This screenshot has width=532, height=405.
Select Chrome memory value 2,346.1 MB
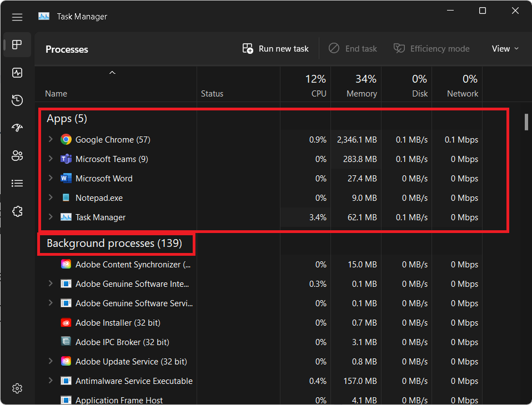tap(357, 140)
